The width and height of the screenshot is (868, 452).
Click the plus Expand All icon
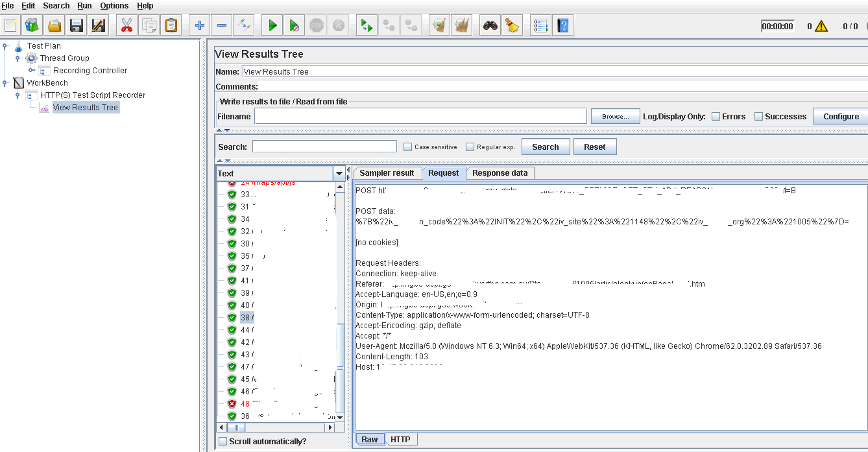point(200,25)
